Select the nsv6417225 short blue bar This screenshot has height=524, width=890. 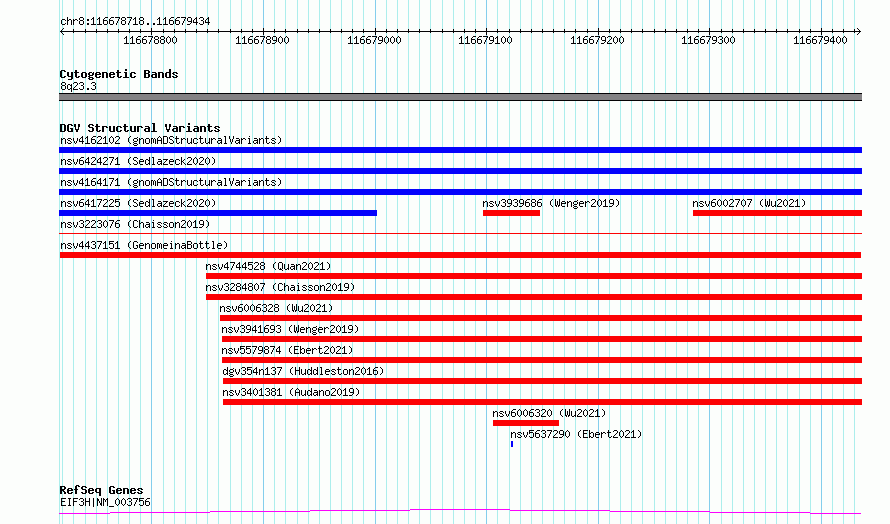[218, 213]
